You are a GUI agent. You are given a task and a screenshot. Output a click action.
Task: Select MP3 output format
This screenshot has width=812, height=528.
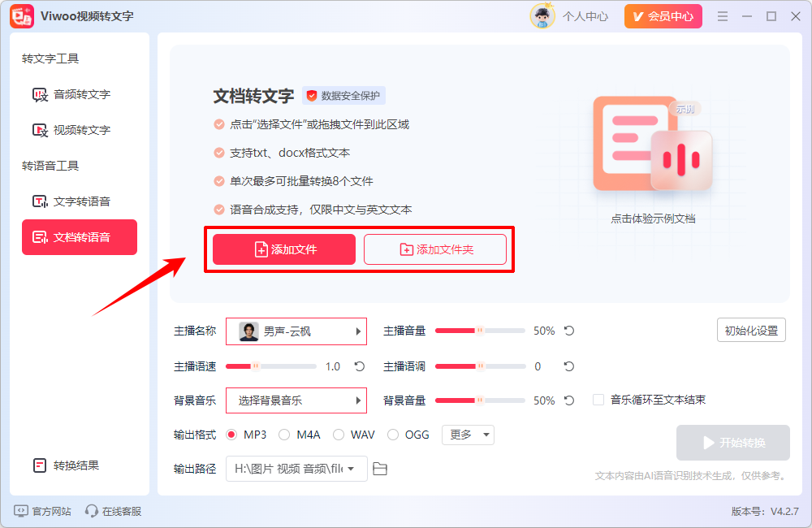(231, 435)
